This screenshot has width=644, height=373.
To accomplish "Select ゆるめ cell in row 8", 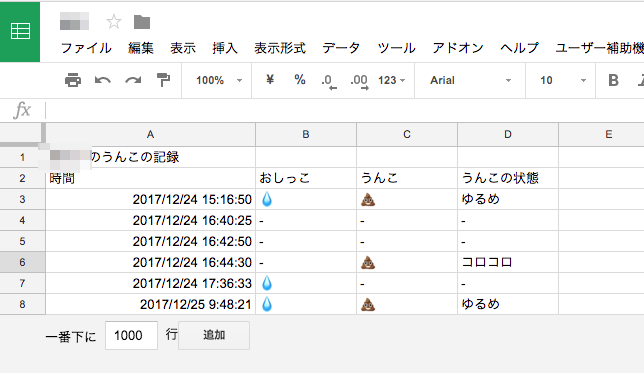I will 508,304.
